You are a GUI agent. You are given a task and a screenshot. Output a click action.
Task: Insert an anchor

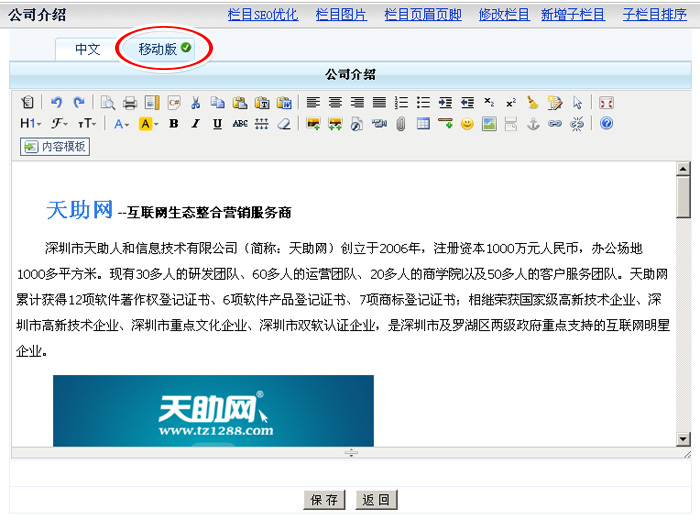point(533,124)
